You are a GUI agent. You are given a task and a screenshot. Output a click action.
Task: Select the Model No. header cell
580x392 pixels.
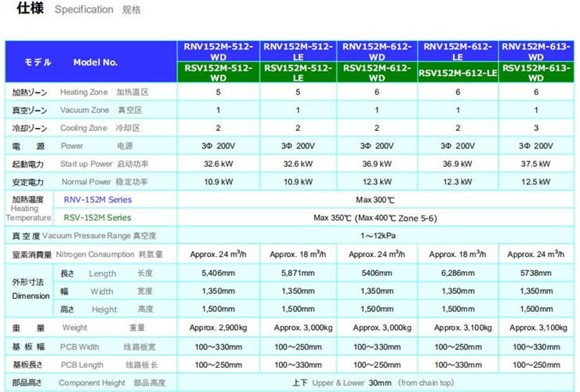(91, 62)
